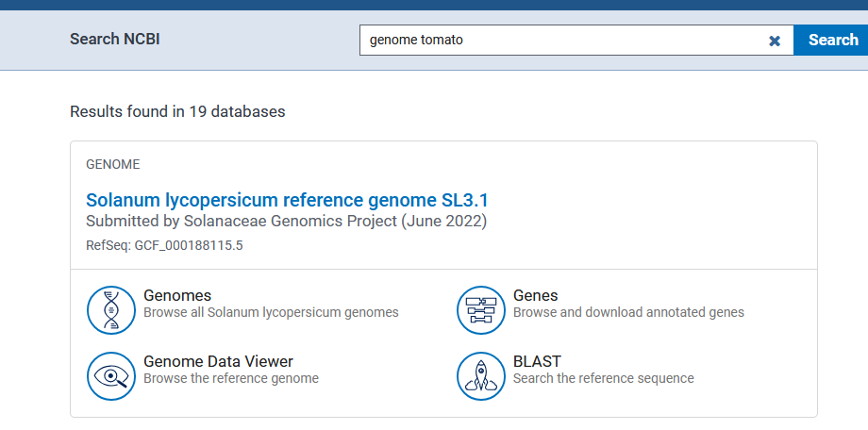Click 'Browse and download annotated genes' text

(x=628, y=312)
